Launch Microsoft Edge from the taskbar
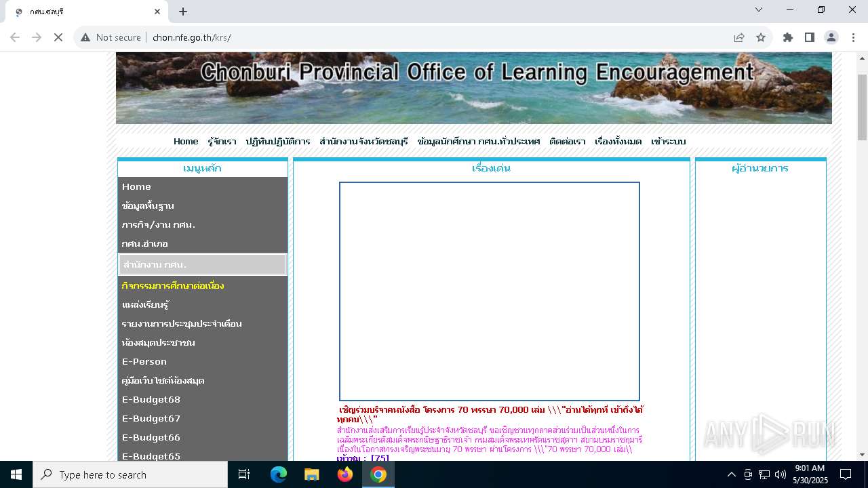 (x=279, y=474)
